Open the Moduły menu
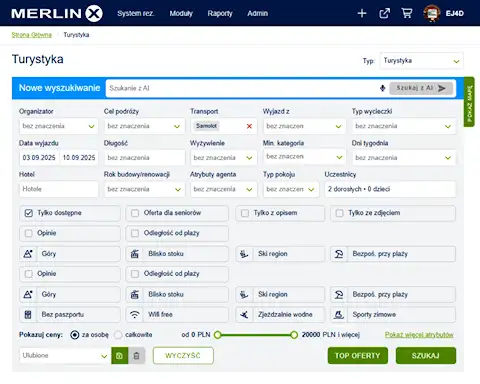The image size is (480, 384). (x=181, y=13)
